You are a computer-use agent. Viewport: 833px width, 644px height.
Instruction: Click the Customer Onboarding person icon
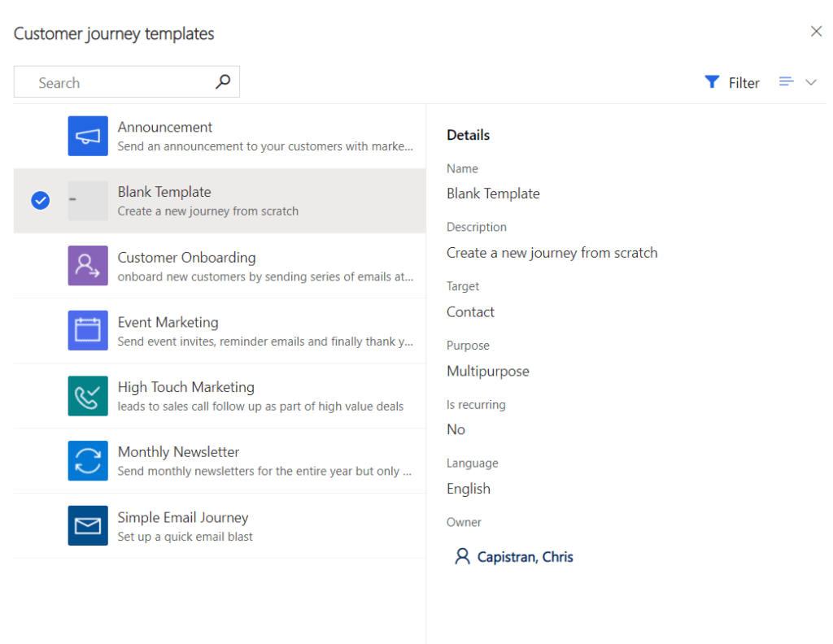point(88,265)
